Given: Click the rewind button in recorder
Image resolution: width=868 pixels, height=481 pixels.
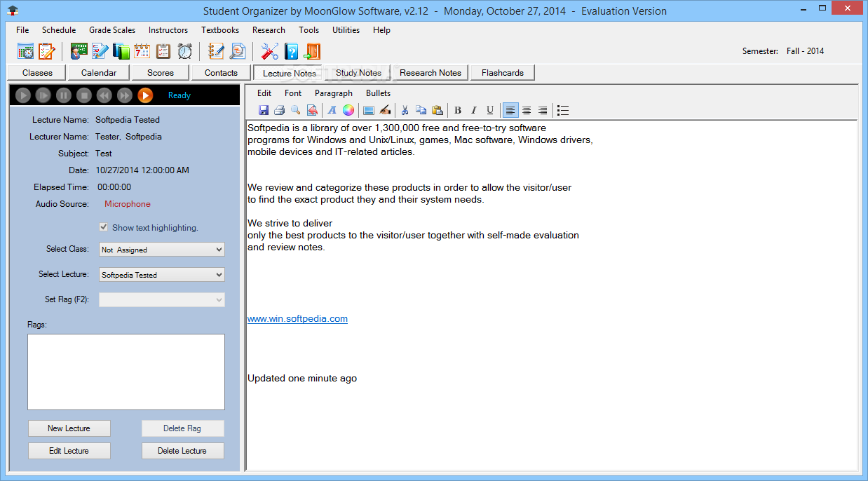Looking at the screenshot, I should [104, 95].
